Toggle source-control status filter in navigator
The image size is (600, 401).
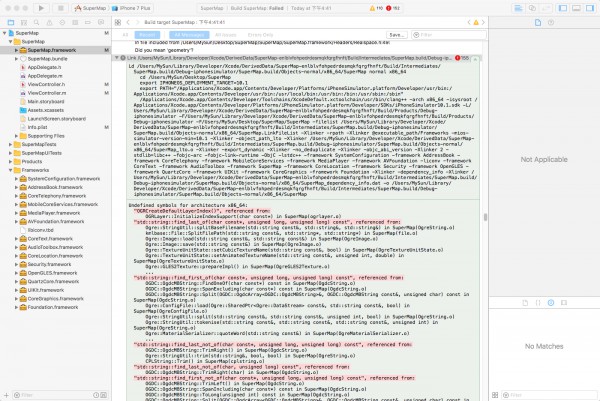(x=103, y=395)
